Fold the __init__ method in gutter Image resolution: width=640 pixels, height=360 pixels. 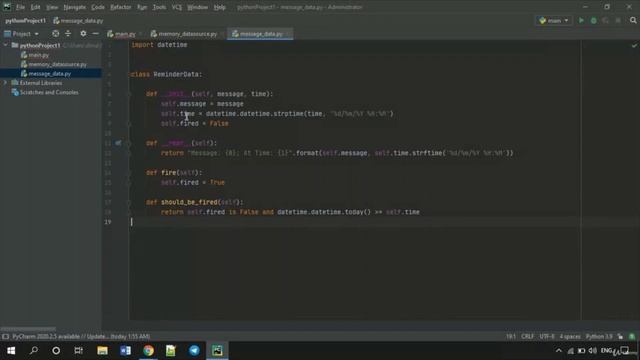129,94
